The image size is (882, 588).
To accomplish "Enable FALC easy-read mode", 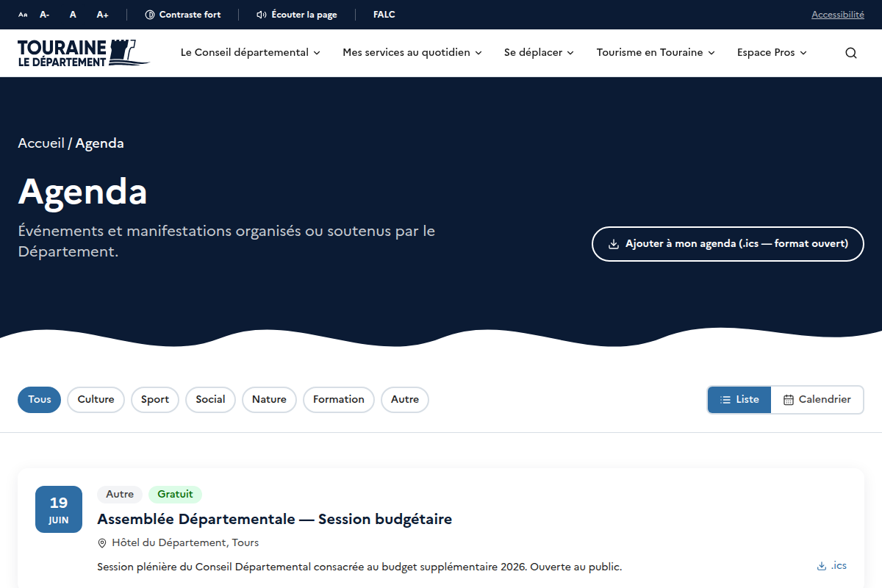I will pos(384,15).
